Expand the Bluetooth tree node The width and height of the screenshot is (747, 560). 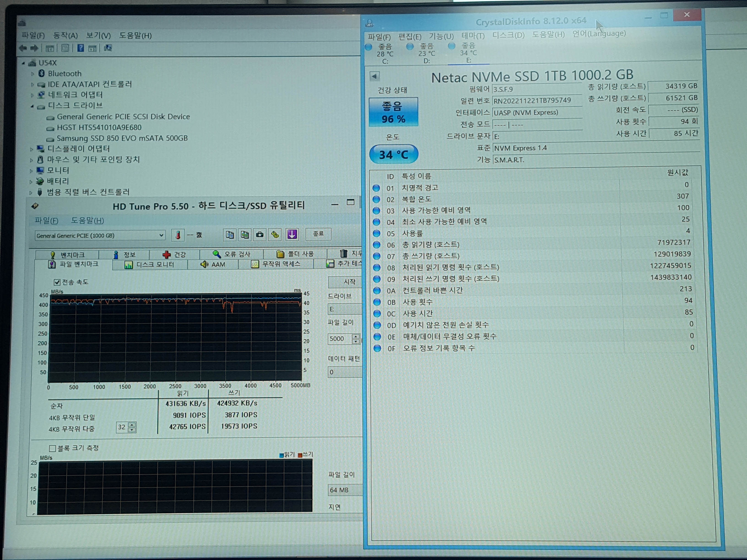33,74
